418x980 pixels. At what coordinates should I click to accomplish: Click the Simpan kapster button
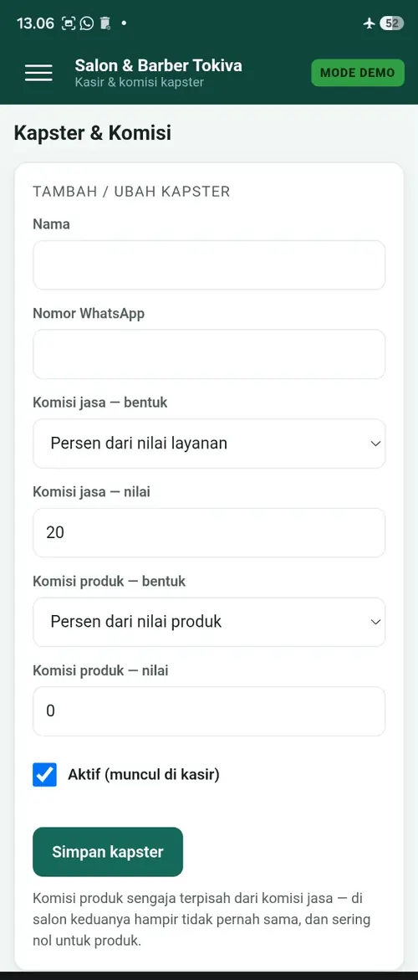click(x=108, y=852)
